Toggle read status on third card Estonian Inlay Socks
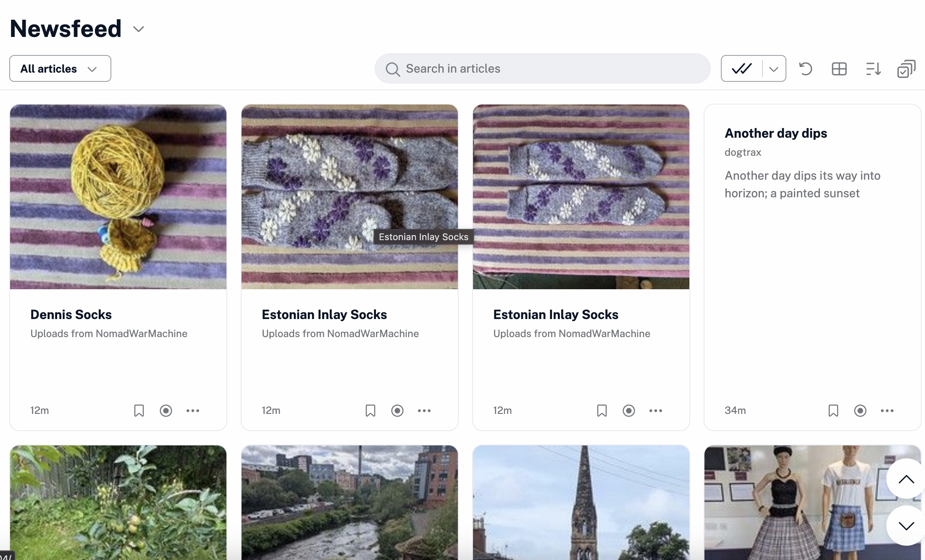 point(629,411)
